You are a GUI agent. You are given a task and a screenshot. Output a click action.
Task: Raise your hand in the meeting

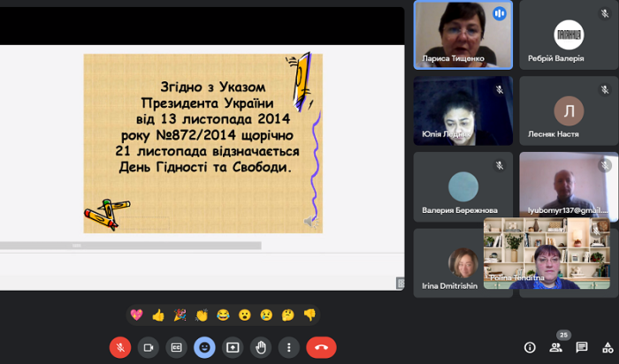262,347
